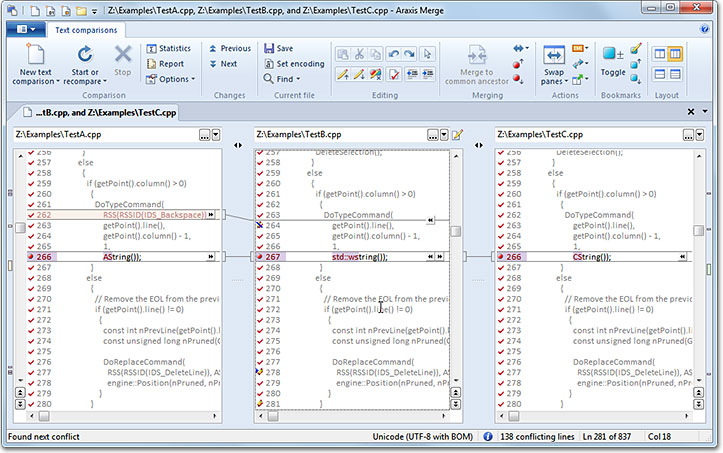Select two-pane horizontal layout
723x453 pixels.
pyautogui.click(x=660, y=74)
